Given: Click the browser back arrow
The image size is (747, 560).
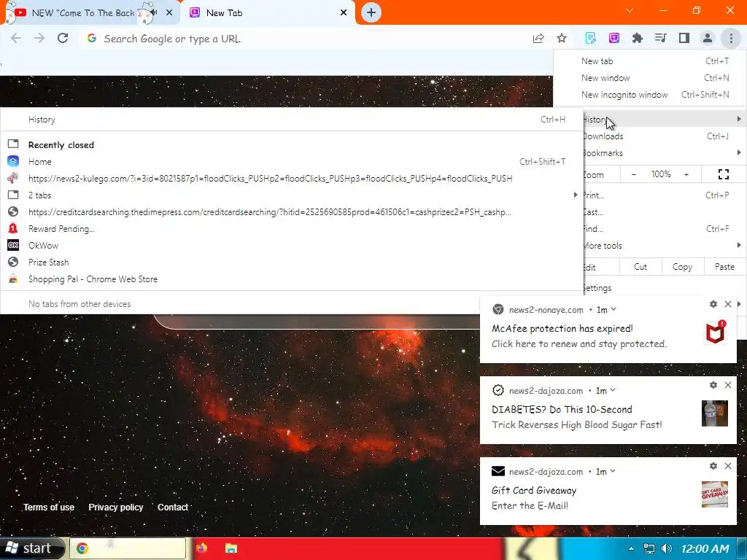Looking at the screenshot, I should click(x=16, y=39).
